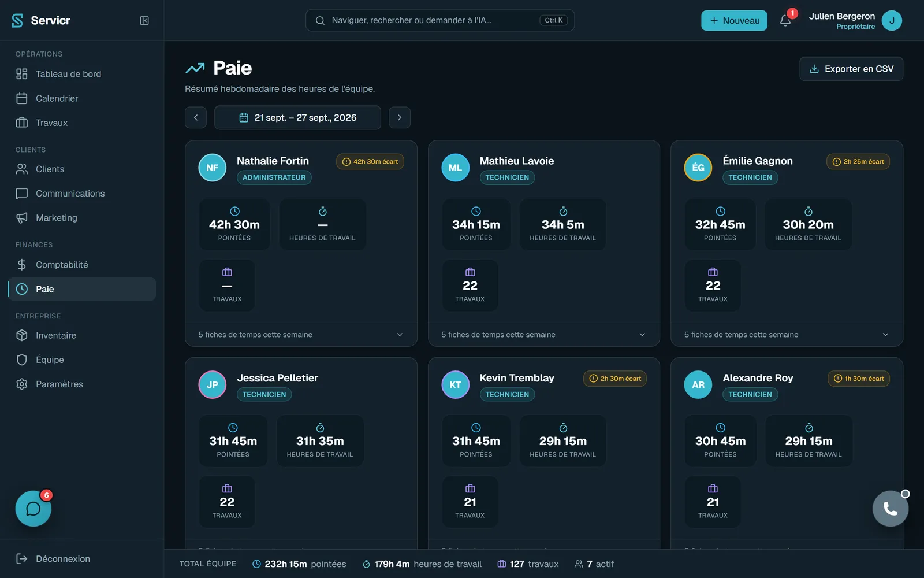Viewport: 924px width, 578px height.
Task: Click Kevin Tremblay's 2h 30m écart badge
Action: point(615,379)
